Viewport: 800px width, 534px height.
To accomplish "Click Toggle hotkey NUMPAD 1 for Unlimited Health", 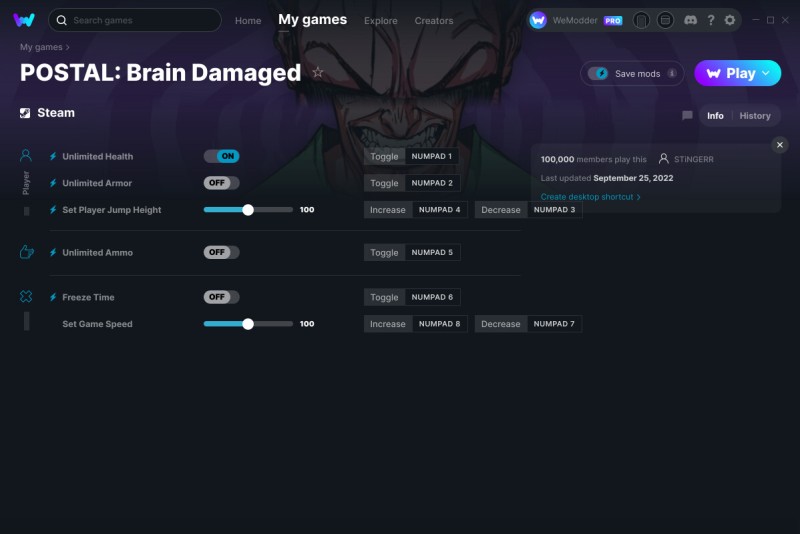I will [411, 156].
